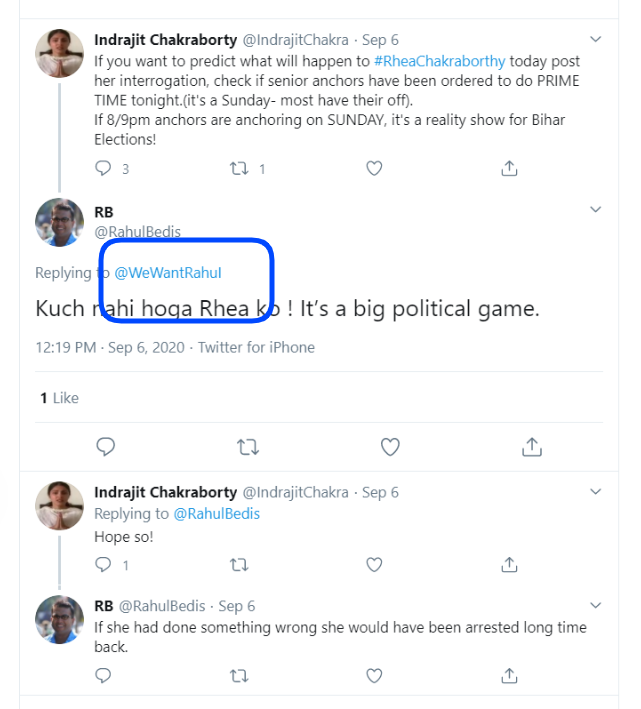
Task: Expand options for 'Hope so!' reply
Action: pos(596,492)
